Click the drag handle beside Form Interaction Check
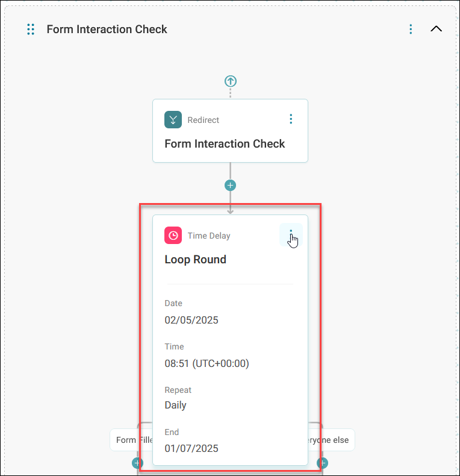 coord(31,30)
